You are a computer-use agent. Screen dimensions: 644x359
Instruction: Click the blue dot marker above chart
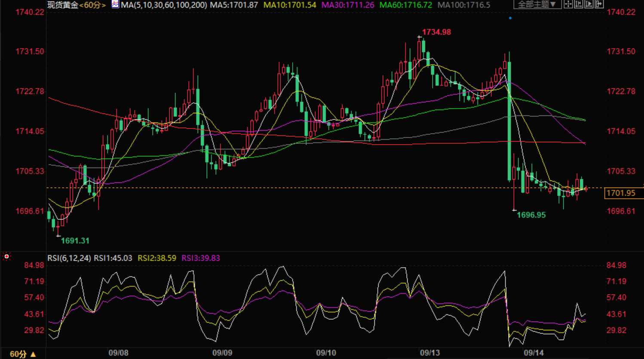(x=510, y=18)
